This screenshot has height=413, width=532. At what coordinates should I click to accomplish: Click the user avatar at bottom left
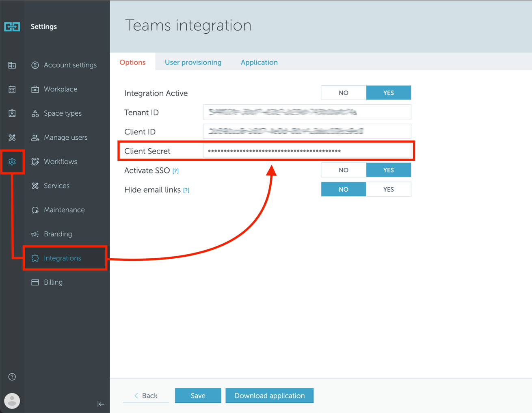(12, 401)
